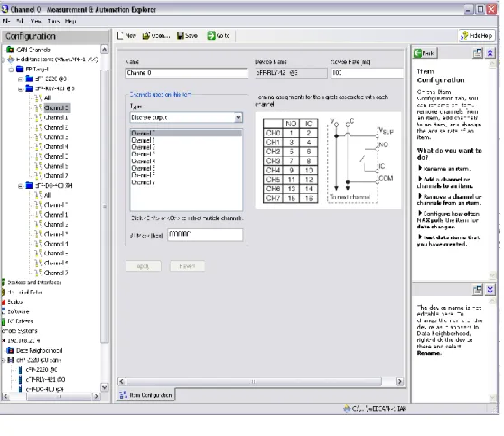The height and width of the screenshot is (436, 504).
Task: Click the Data Neighborhood tree icon
Action: click(11, 350)
